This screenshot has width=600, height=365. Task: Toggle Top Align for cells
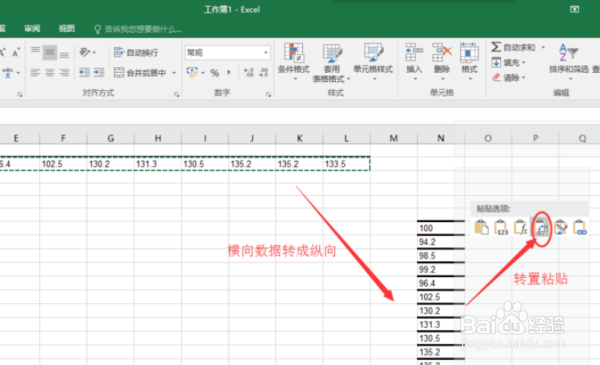(x=35, y=52)
